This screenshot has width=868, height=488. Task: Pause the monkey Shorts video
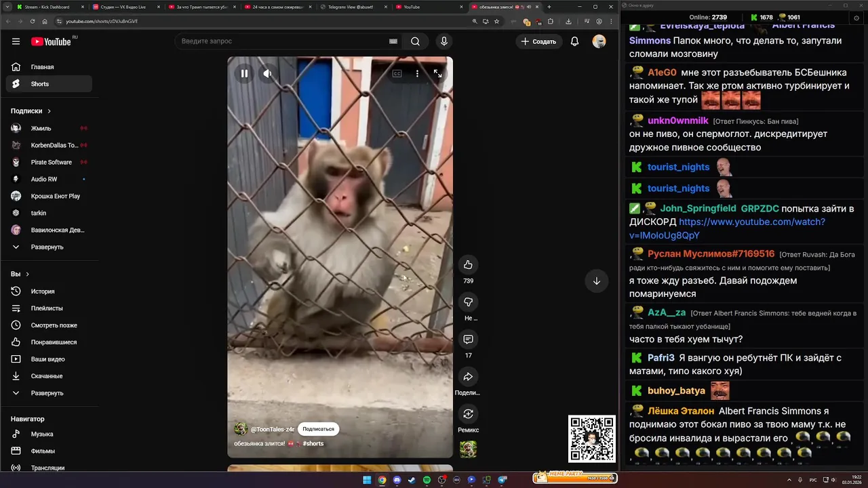pos(244,73)
